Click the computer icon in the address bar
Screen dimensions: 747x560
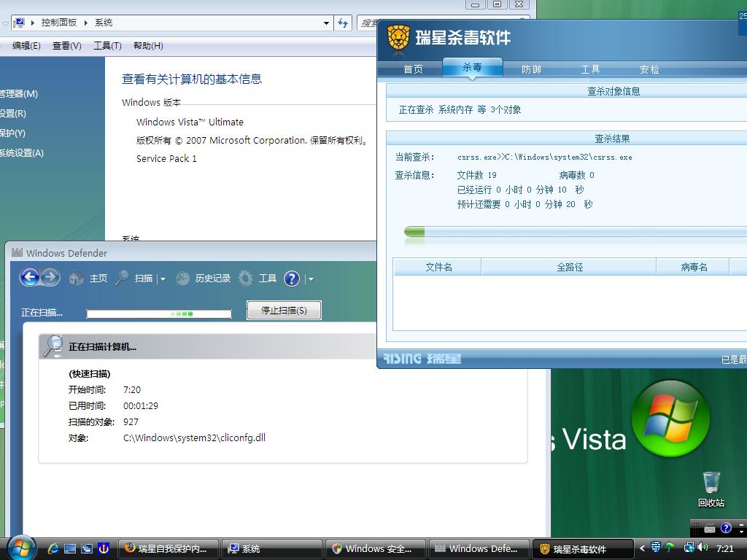19,23
